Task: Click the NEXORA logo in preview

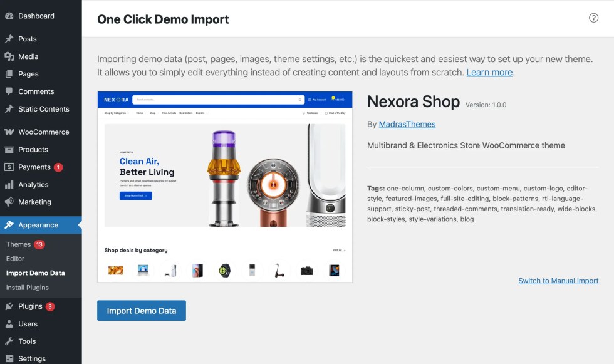Action: [116, 100]
